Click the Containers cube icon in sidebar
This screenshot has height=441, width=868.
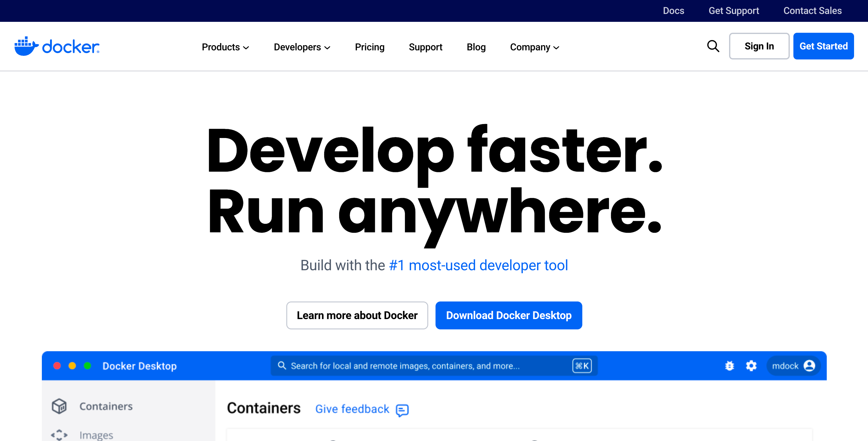point(59,406)
